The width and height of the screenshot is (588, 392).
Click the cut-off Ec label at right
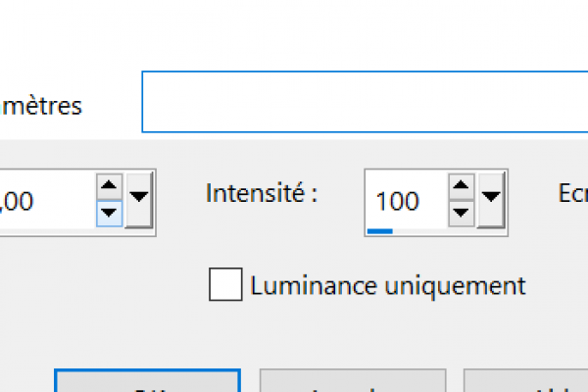coord(573,193)
